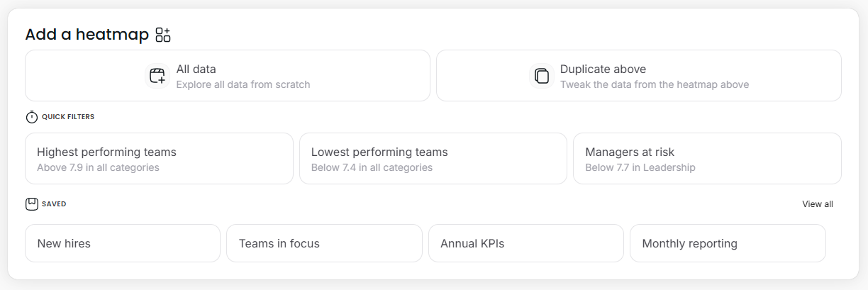
Task: Click the Add a heatmap heading
Action: [x=87, y=35]
